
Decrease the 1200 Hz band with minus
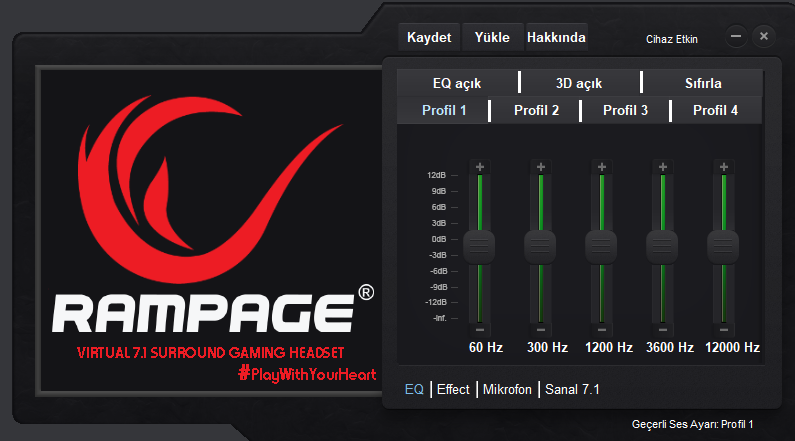tap(602, 330)
